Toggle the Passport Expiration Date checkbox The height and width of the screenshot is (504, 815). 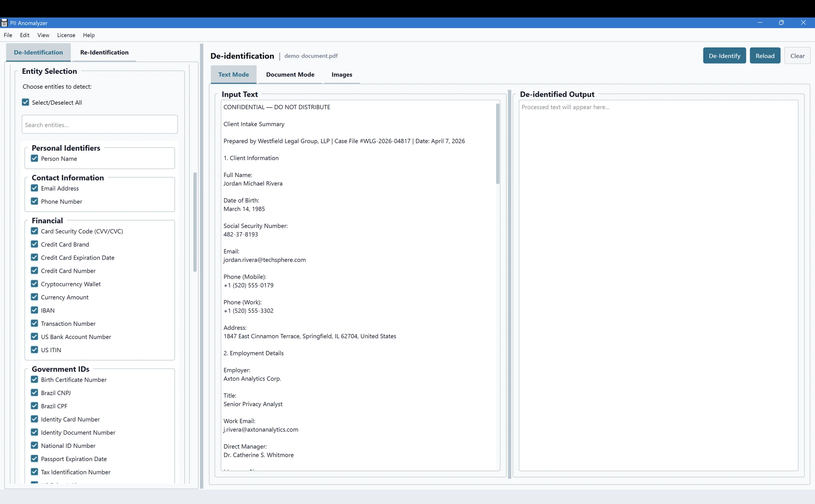tap(34, 459)
